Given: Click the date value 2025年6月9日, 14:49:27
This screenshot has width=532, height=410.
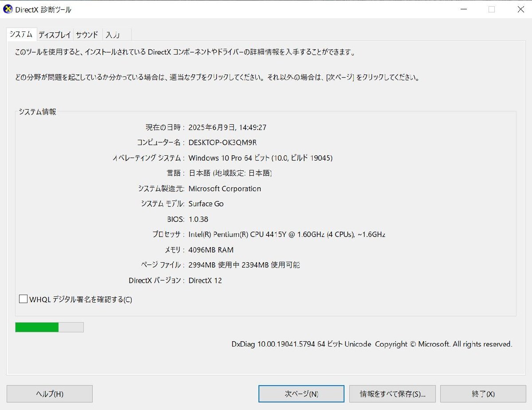Looking at the screenshot, I should pos(227,127).
